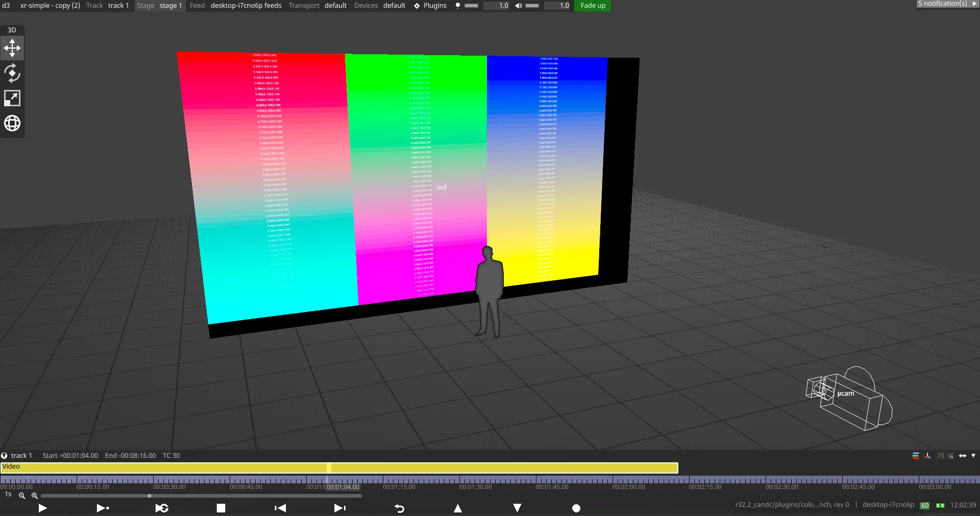Toggle the horizontal fit arrows on timeline
Image resolution: width=980 pixels, height=516 pixels.
tap(963, 456)
